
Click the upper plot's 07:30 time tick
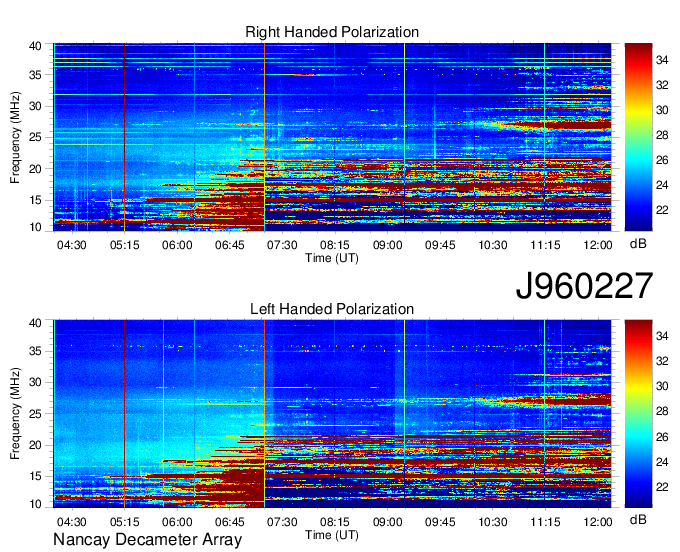(282, 245)
